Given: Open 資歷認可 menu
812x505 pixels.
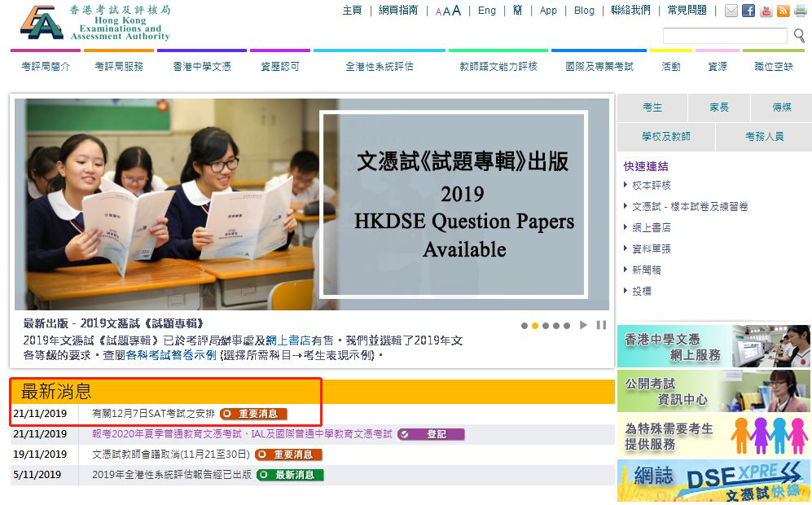Looking at the screenshot, I should (280, 66).
